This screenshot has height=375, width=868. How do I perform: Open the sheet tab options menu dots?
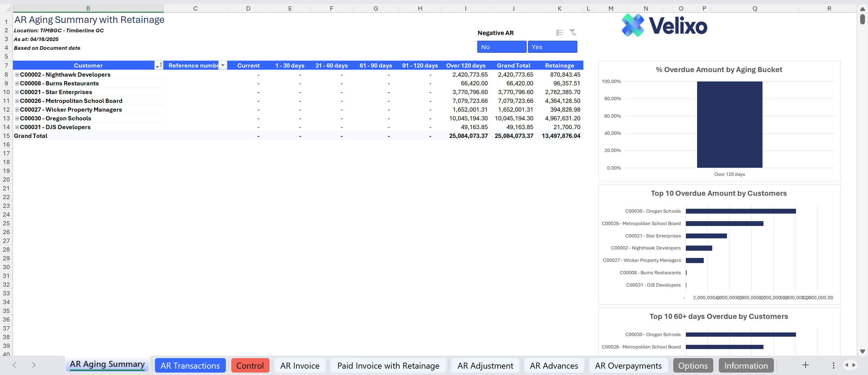point(833,365)
